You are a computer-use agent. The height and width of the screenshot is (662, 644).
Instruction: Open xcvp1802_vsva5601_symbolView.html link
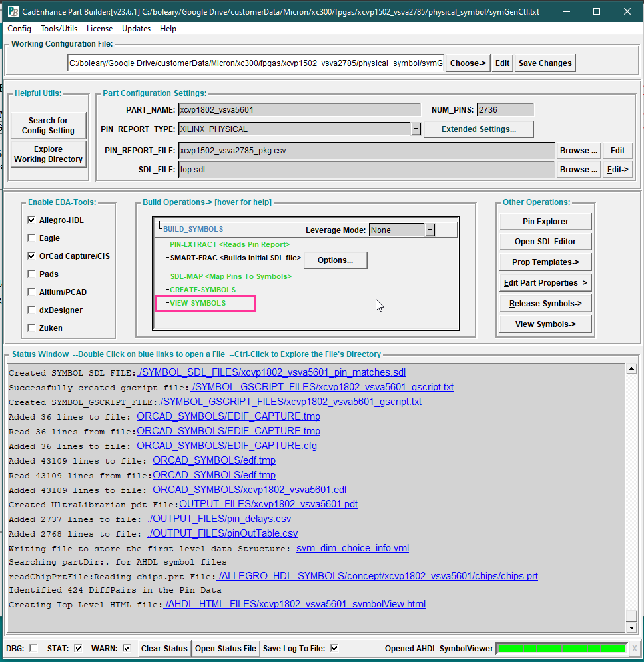point(294,604)
